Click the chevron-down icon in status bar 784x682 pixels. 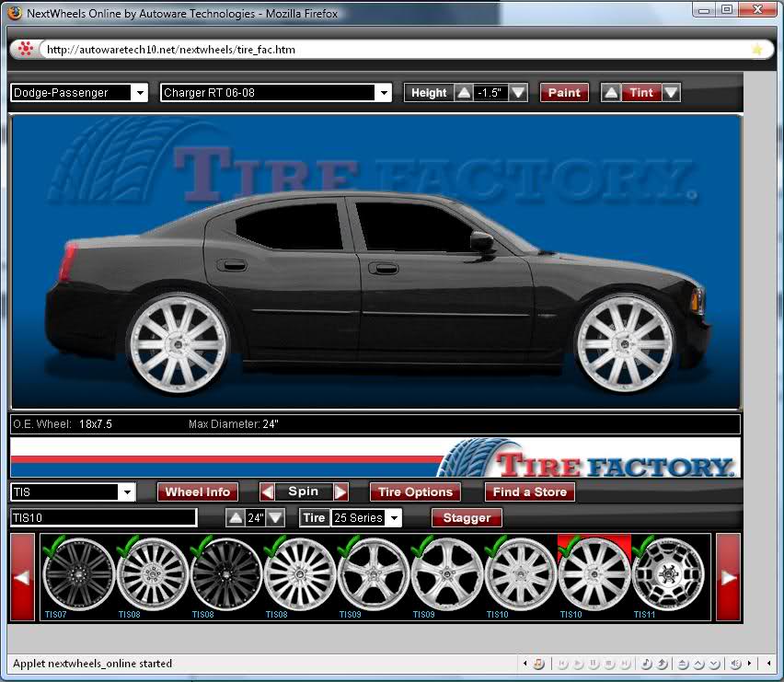[x=714, y=664]
